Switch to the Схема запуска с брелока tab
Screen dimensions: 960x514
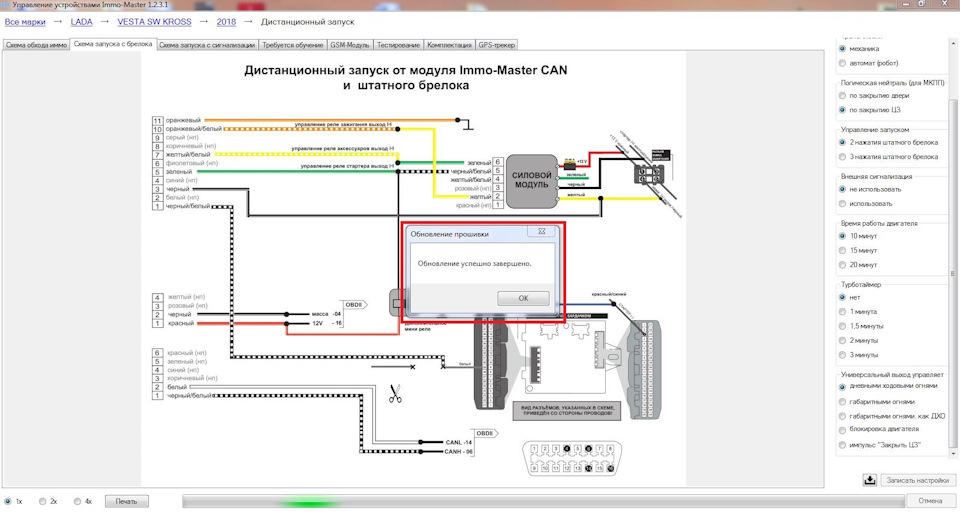[113, 44]
